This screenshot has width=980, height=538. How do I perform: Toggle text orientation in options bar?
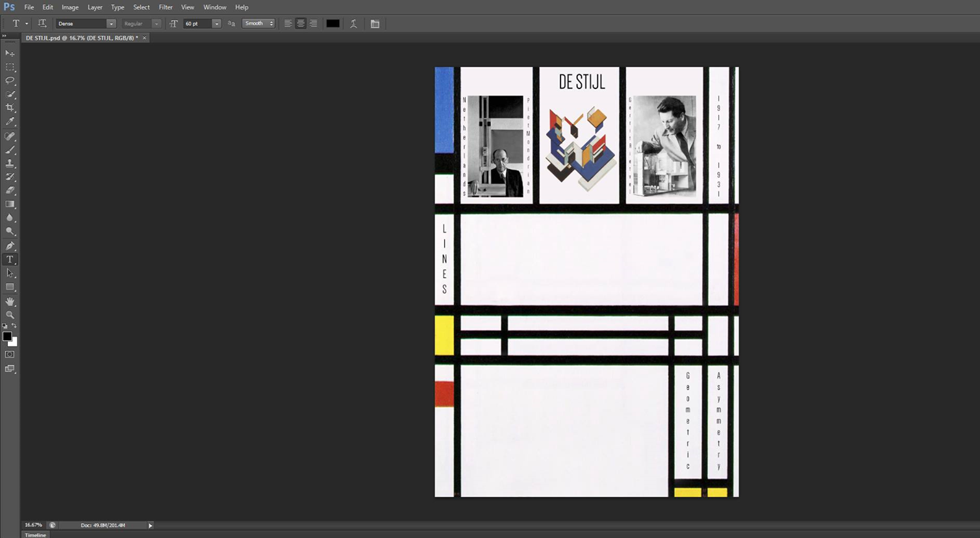[42, 23]
